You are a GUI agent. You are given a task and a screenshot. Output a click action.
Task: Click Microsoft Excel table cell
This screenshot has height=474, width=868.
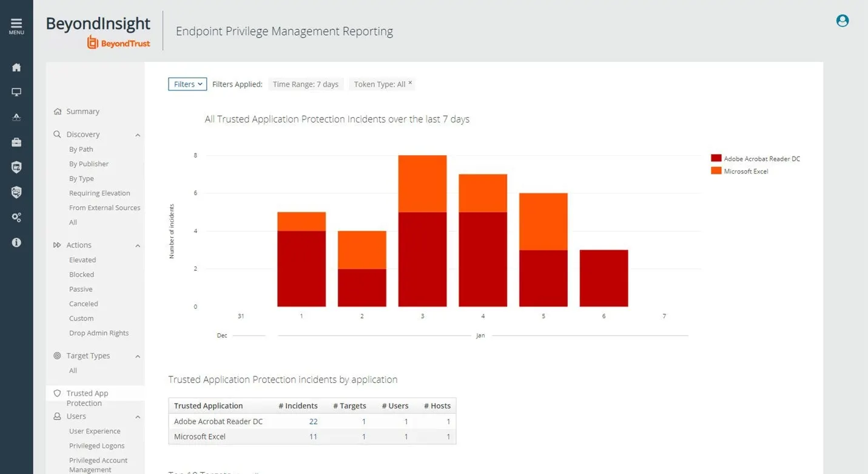[200, 436]
